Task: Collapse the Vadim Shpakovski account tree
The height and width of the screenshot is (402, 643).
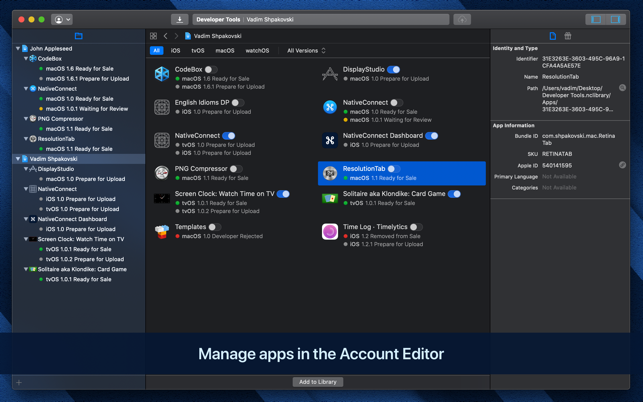Action: [x=18, y=159]
